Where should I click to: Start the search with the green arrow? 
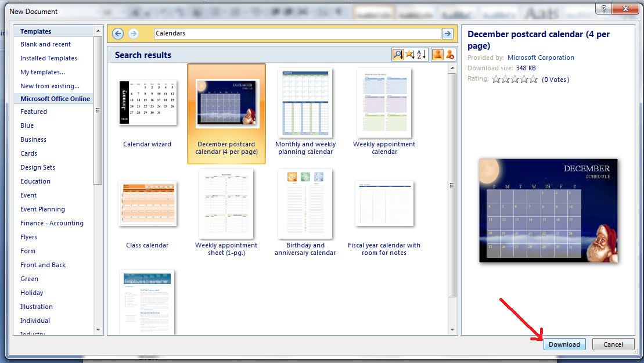point(447,33)
